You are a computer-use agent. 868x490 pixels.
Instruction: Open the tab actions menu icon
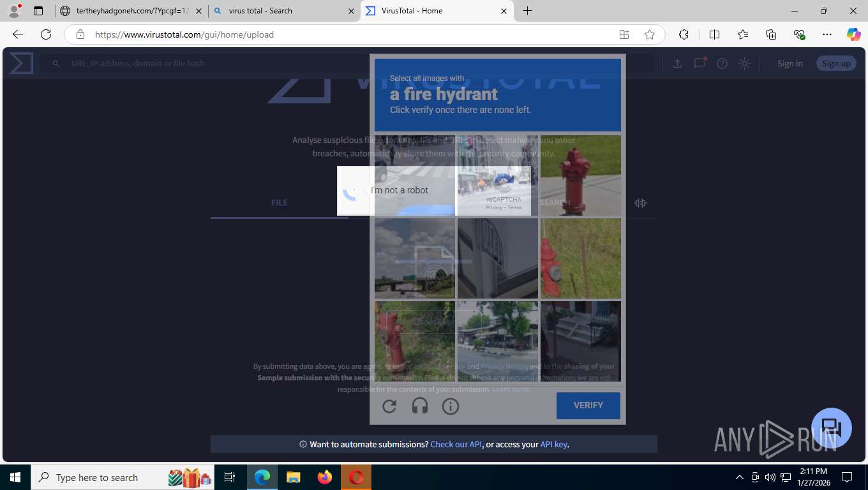(38, 11)
